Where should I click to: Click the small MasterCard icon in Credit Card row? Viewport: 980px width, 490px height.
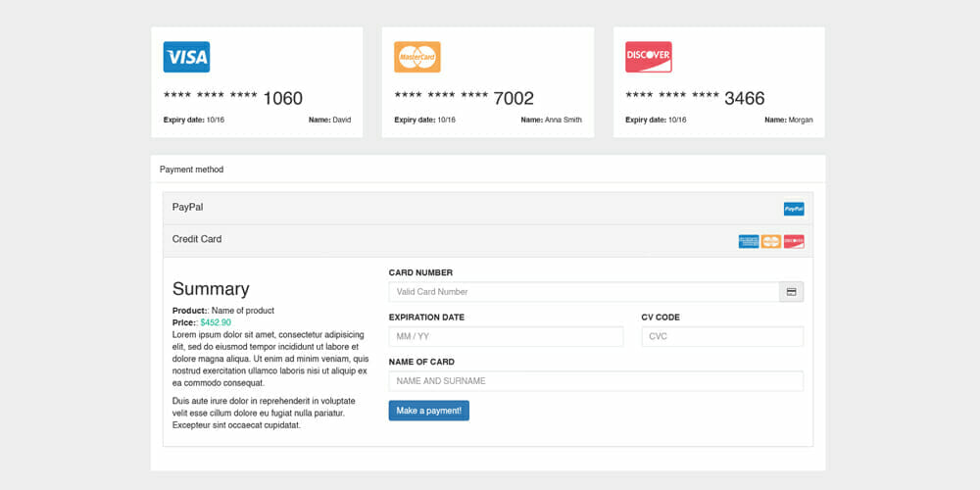pyautogui.click(x=771, y=241)
